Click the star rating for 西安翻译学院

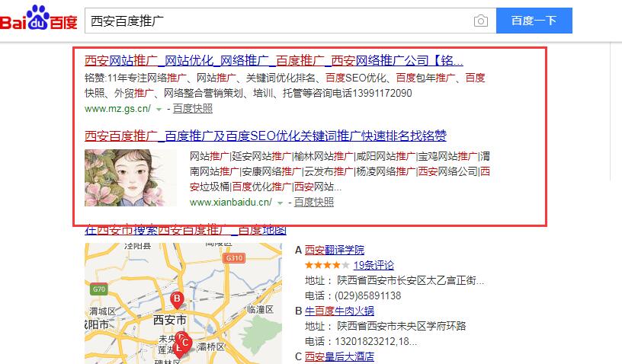click(327, 265)
